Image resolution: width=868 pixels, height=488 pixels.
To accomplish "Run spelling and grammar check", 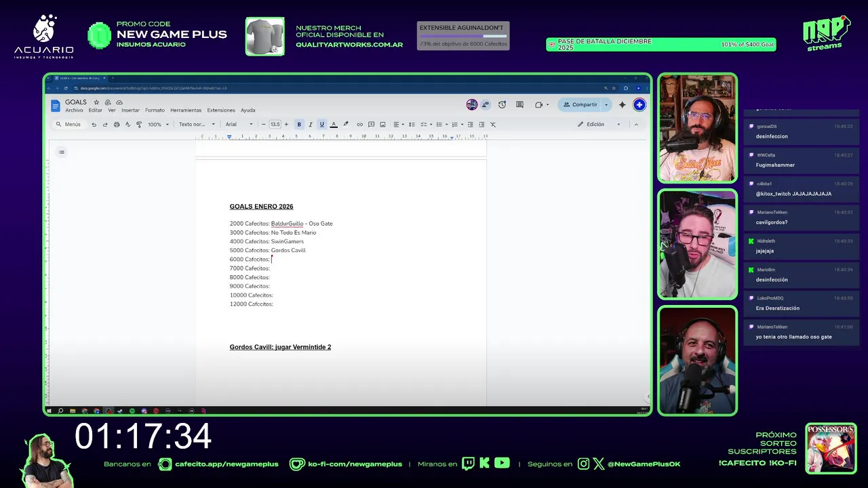I will (x=127, y=125).
